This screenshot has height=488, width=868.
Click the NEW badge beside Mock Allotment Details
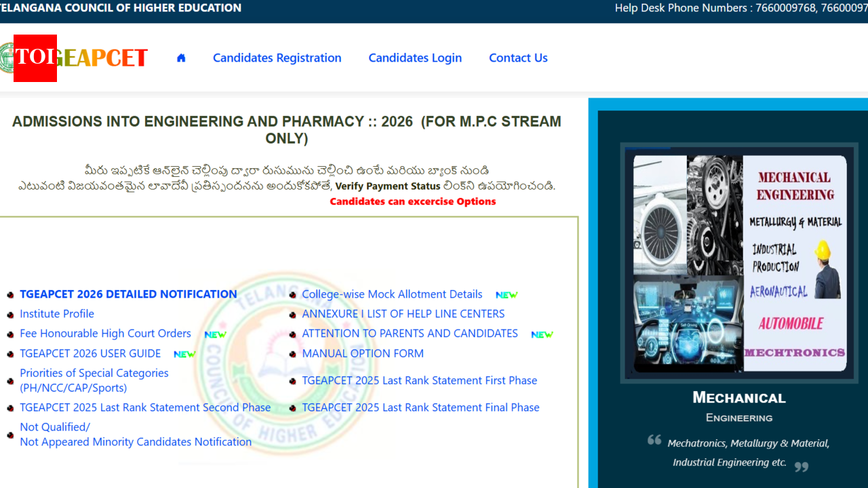tap(507, 295)
